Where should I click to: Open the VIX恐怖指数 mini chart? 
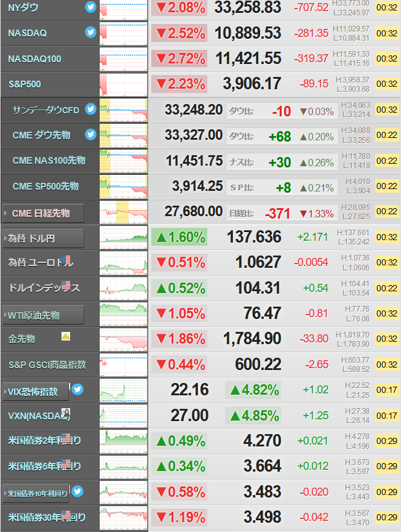pos(124,390)
